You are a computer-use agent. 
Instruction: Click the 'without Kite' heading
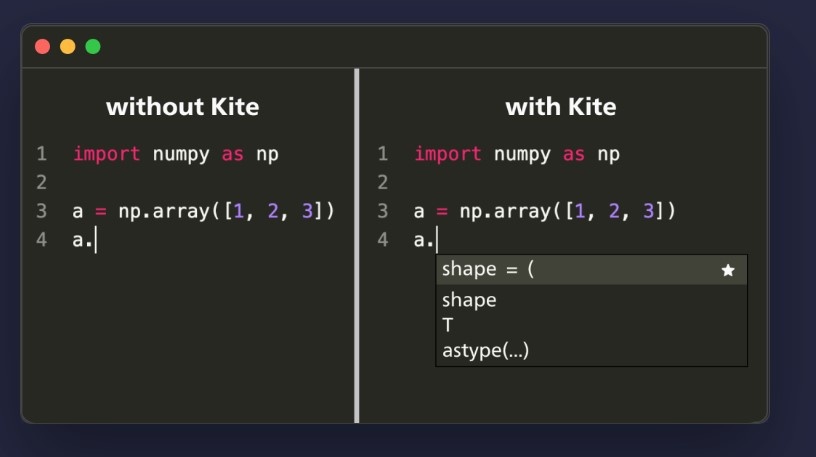[x=183, y=107]
